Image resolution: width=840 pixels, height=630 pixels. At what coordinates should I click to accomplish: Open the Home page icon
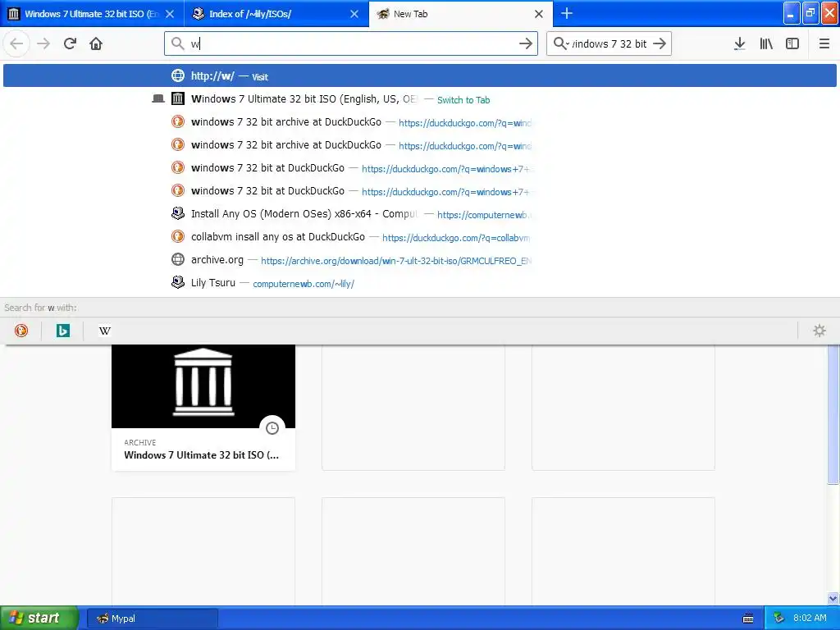pos(96,43)
